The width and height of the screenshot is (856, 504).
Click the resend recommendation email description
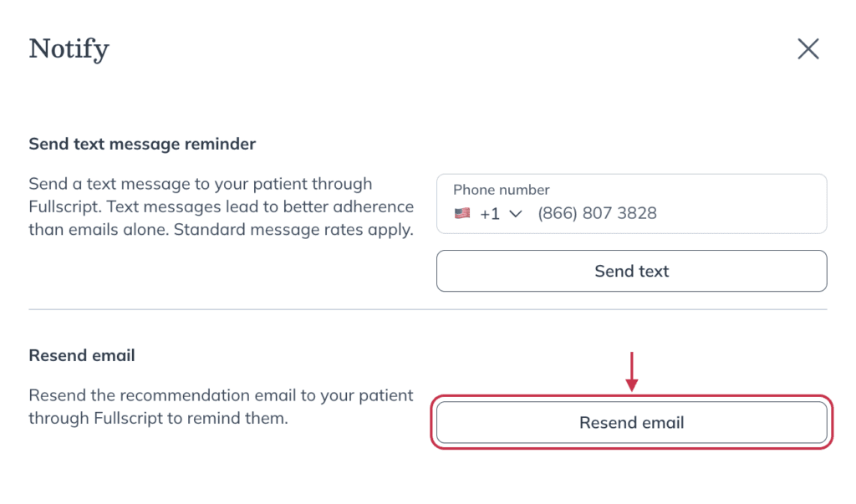221,406
